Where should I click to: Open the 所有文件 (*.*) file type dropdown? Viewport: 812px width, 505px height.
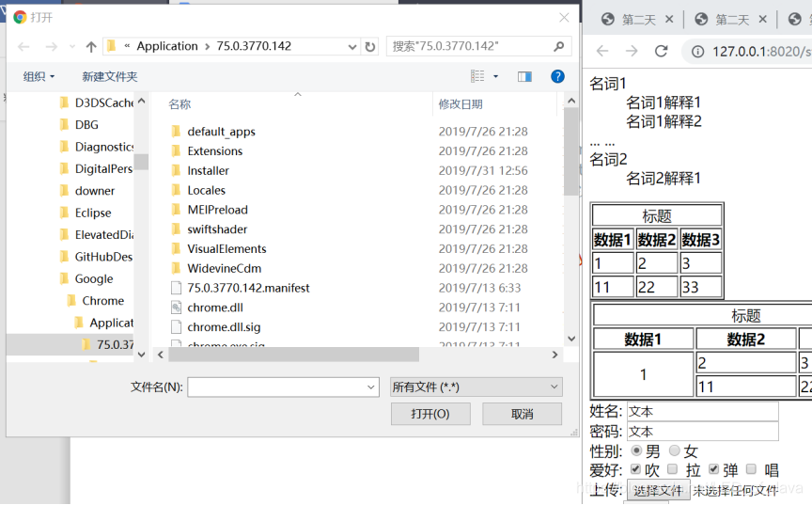tap(476, 387)
